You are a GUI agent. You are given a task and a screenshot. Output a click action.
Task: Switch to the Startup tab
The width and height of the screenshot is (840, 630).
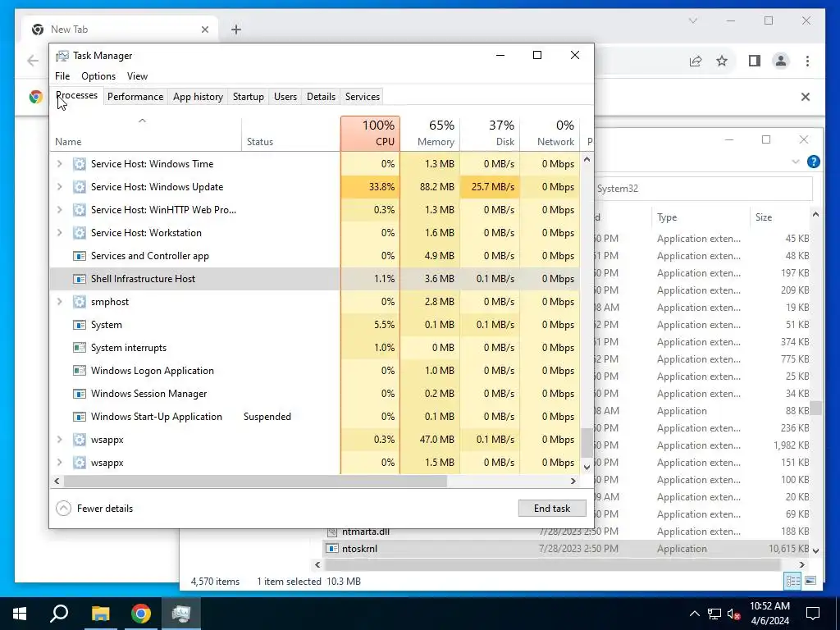[248, 97]
